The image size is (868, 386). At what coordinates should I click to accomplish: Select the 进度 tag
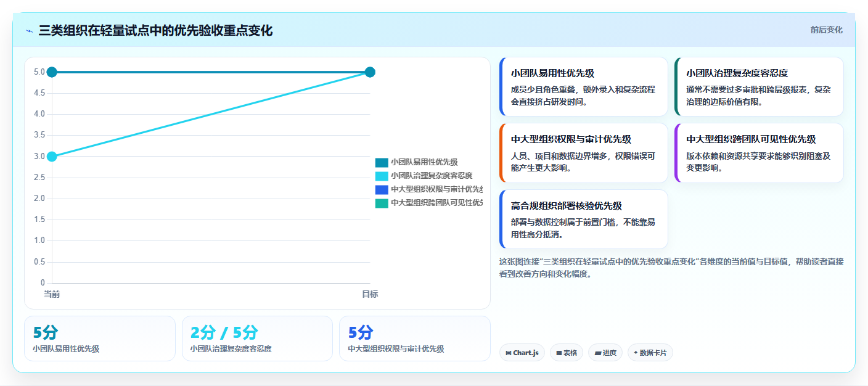point(605,353)
